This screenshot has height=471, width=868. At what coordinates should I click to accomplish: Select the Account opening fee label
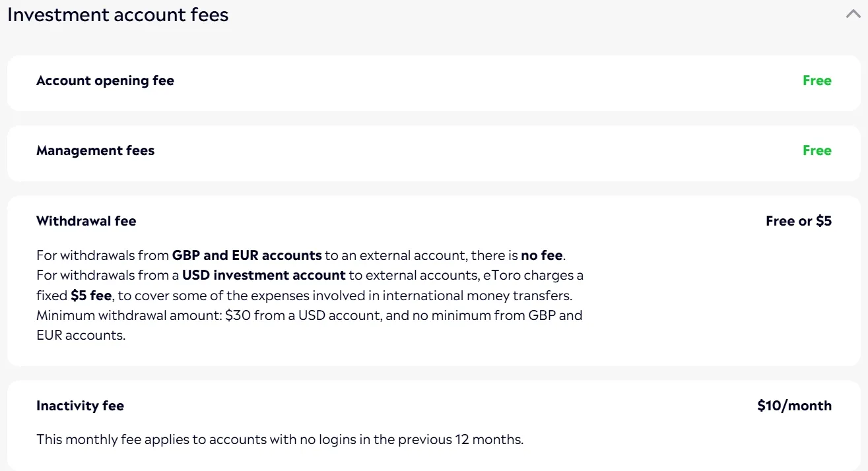click(105, 80)
